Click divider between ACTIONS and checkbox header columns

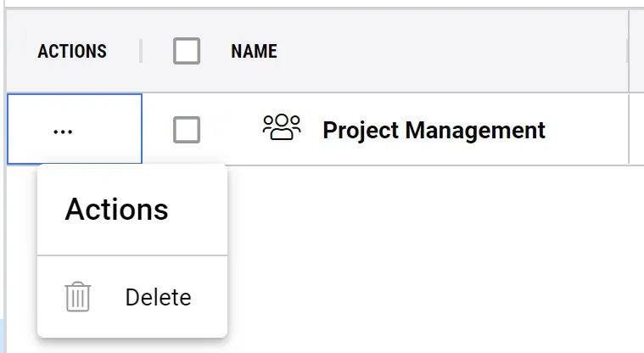click(141, 52)
